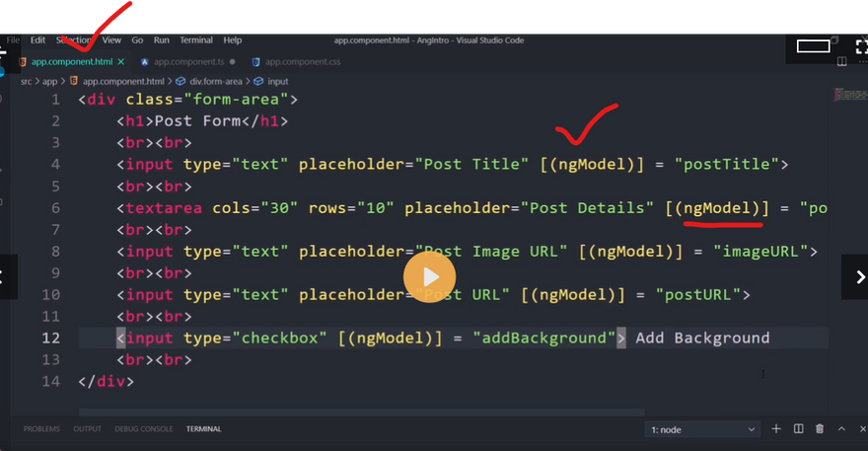Play the video with the orange play button
Viewport: 868px width, 451px height.
click(x=429, y=275)
